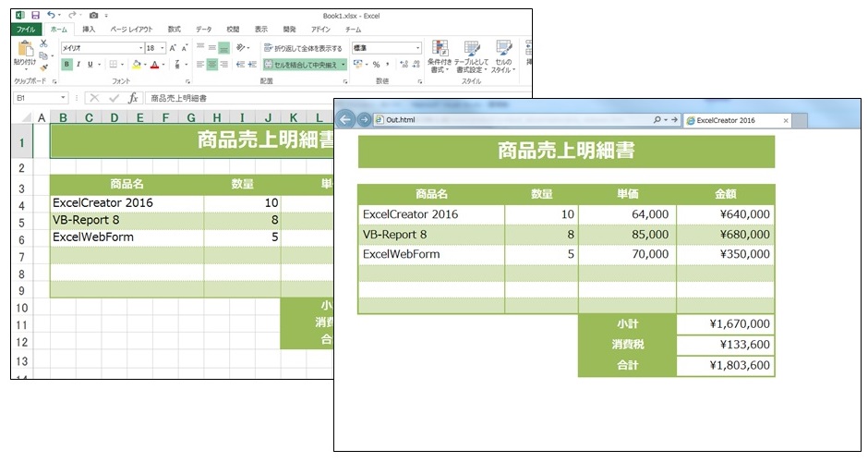This screenshot has height=462, width=868.
Task: Open font group dialog launcher
Action: tap(187, 81)
